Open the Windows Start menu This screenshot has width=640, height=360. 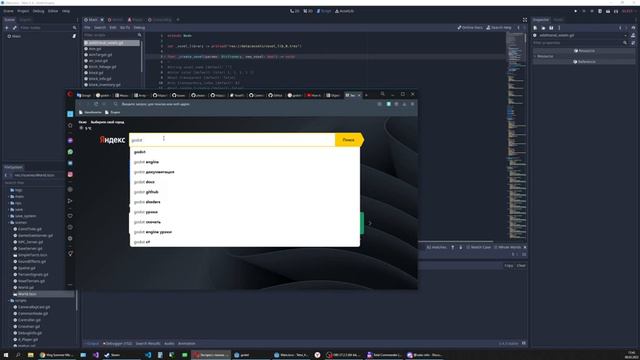point(6,355)
